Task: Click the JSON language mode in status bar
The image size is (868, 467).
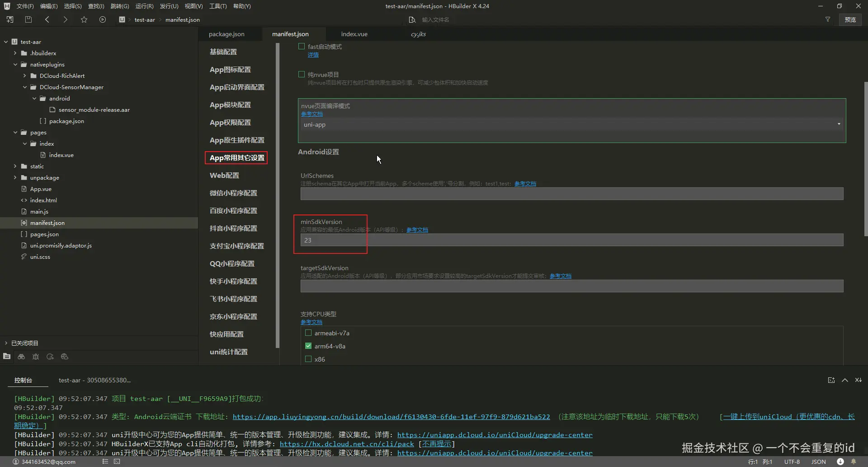Action: click(818, 462)
